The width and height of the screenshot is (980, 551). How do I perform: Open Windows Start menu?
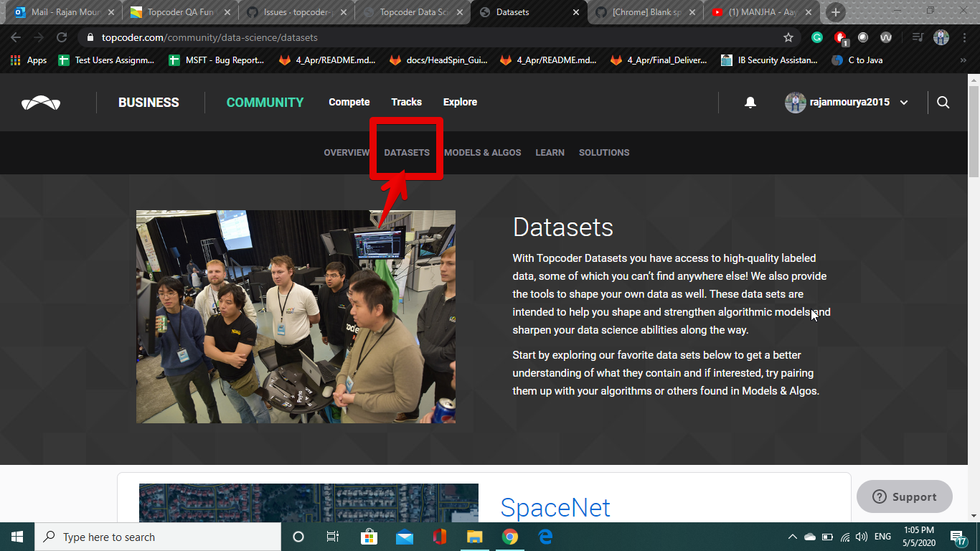coord(17,537)
